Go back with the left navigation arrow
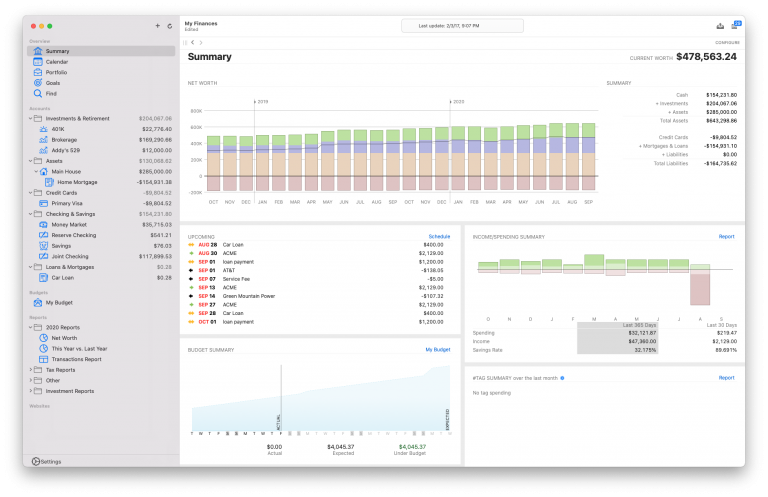 (x=192, y=43)
